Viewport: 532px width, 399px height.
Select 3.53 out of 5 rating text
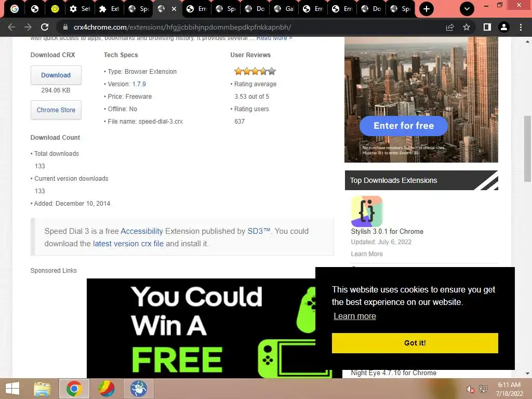[x=252, y=97]
